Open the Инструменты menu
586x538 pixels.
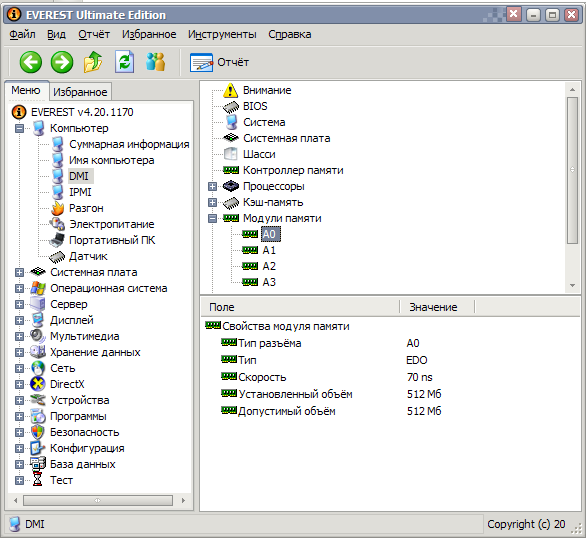(x=222, y=34)
